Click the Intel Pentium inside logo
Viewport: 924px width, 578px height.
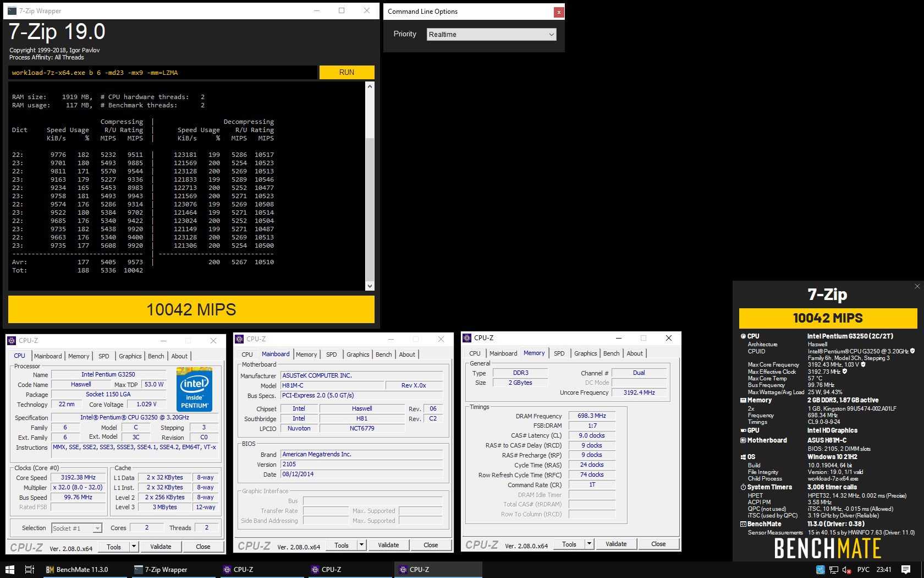pos(195,390)
